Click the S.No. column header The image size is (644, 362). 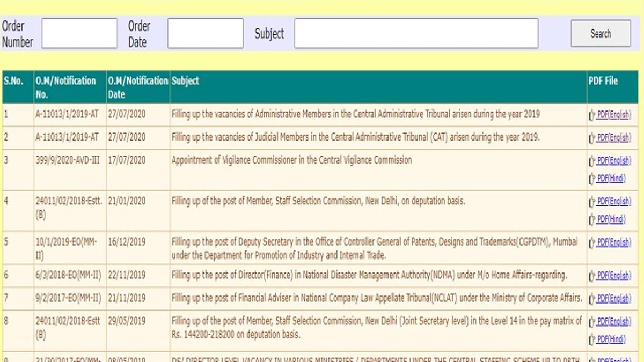13,81
